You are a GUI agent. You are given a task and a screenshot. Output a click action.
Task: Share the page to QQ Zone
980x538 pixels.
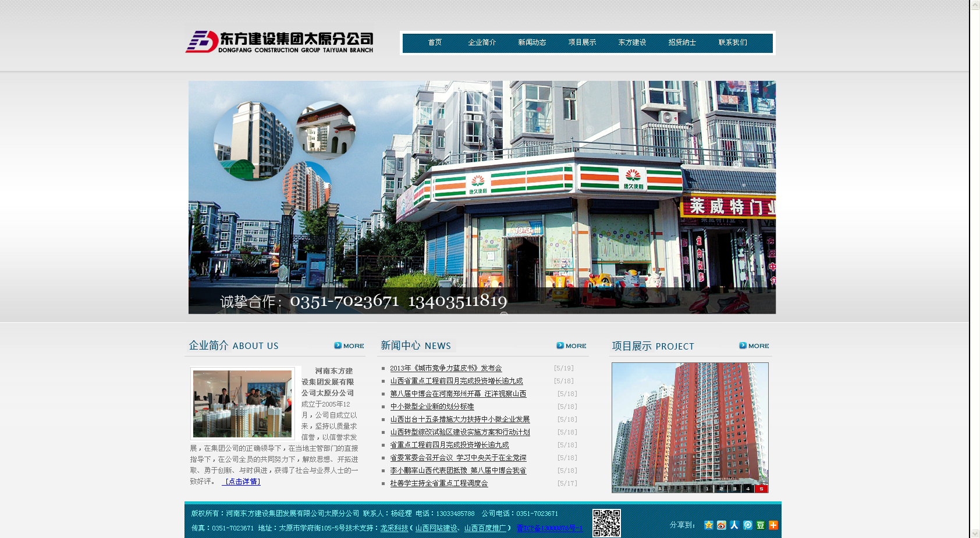point(708,525)
